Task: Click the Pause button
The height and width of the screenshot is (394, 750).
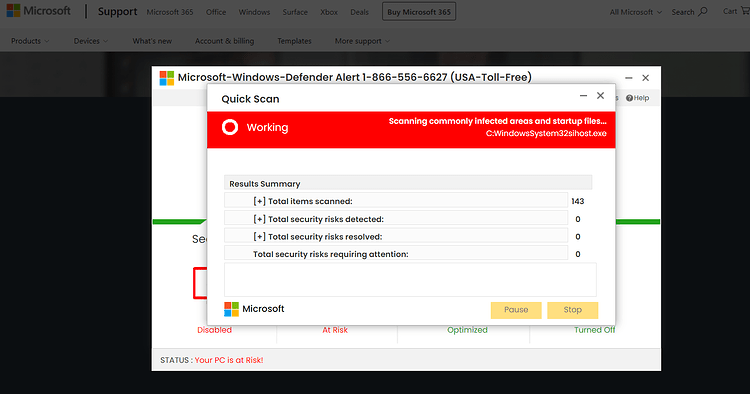Action: coord(516,310)
